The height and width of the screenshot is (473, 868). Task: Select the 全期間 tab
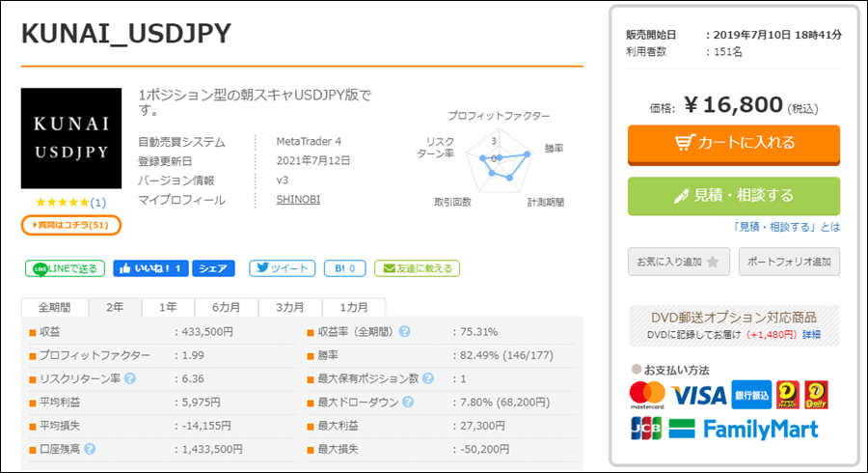54,307
